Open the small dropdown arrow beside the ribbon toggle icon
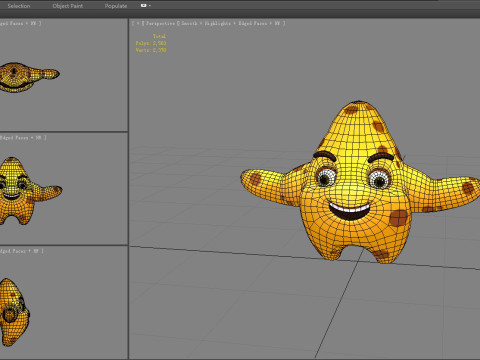Viewport: 480px width, 360px height. point(149,6)
